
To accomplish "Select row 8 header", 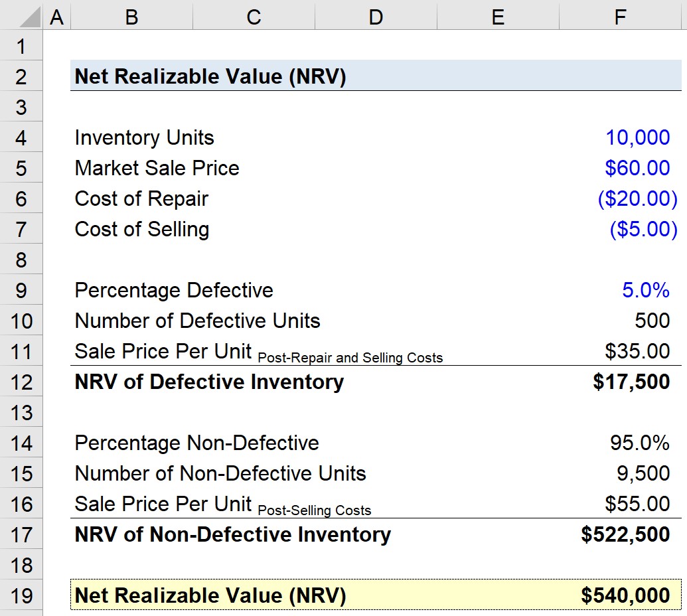I will (x=21, y=260).
